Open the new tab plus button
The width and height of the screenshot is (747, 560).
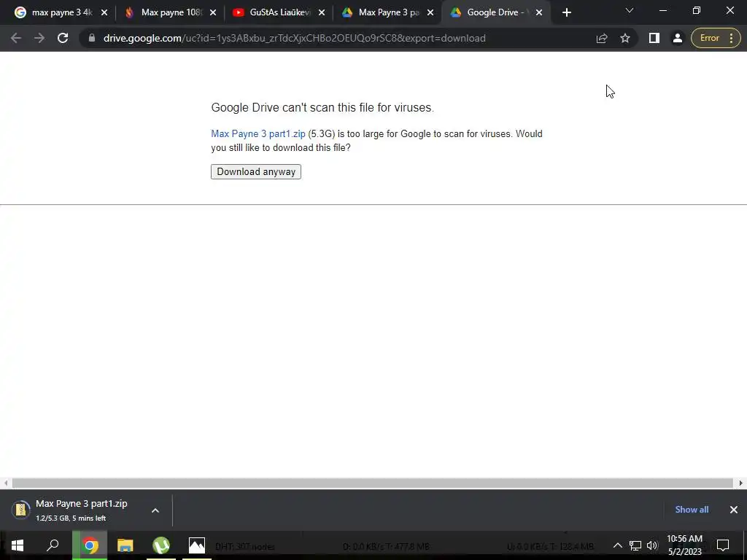pos(566,12)
